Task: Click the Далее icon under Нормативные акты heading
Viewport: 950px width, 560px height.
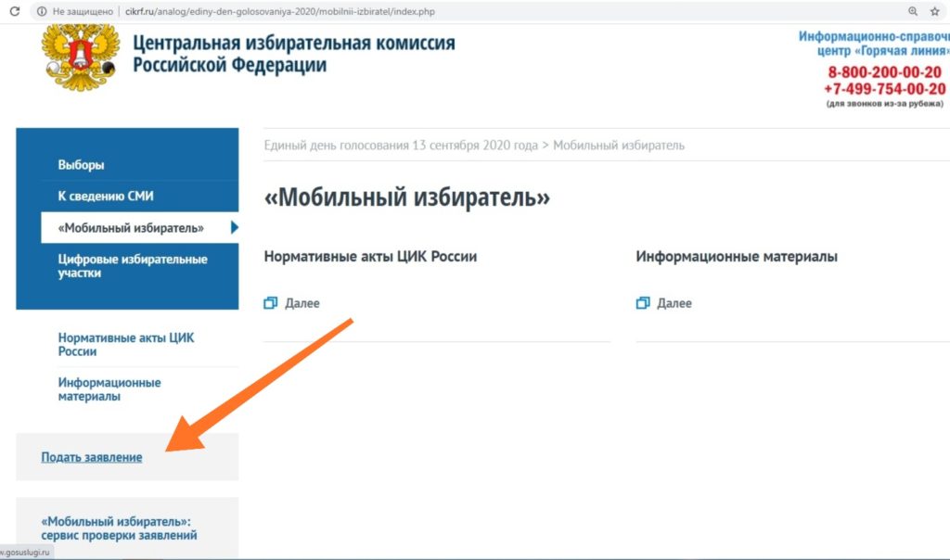Action: (x=271, y=303)
